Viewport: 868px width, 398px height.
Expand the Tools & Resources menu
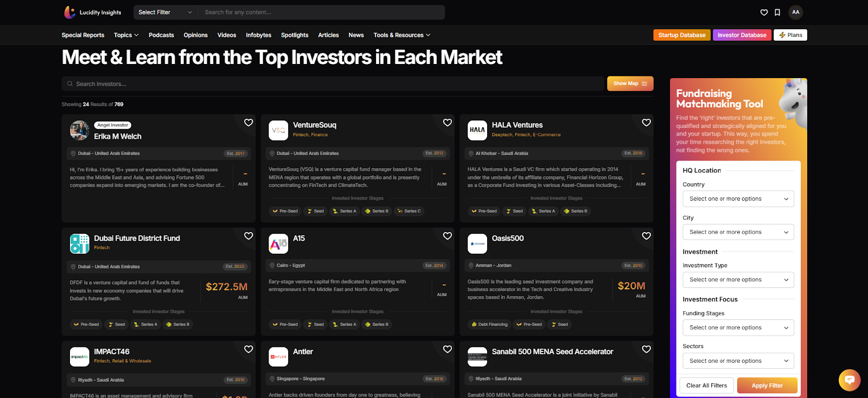coord(401,35)
